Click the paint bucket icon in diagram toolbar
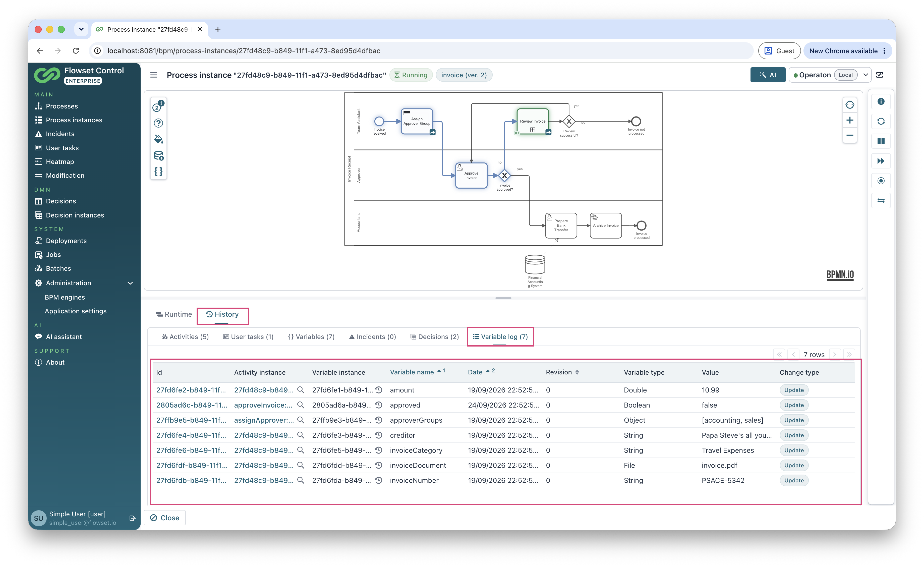Image resolution: width=924 pixels, height=567 pixels. 158,139
